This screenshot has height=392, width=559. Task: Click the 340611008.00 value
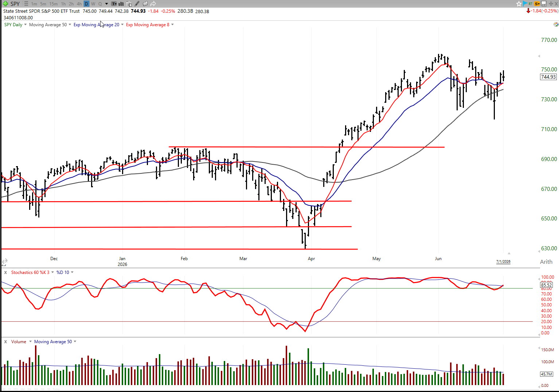(x=18, y=17)
